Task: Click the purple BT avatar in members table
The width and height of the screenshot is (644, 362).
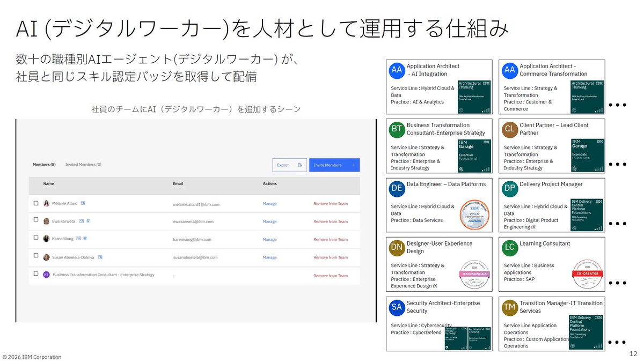Action: point(46,275)
